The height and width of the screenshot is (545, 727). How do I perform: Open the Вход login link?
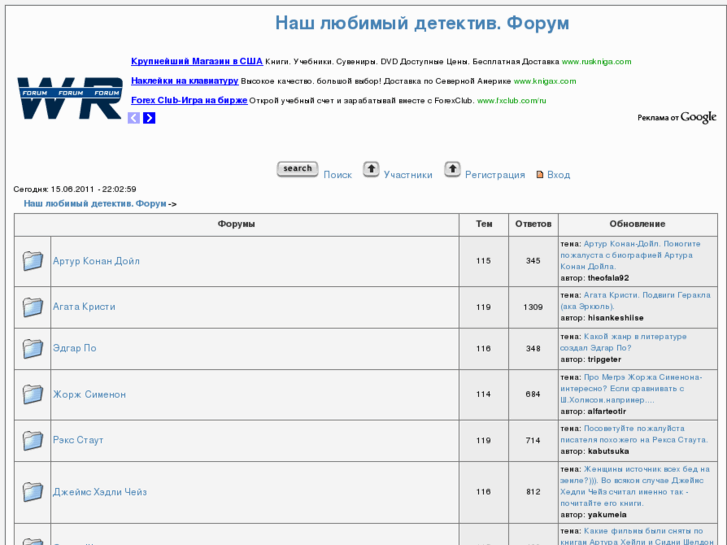558,174
